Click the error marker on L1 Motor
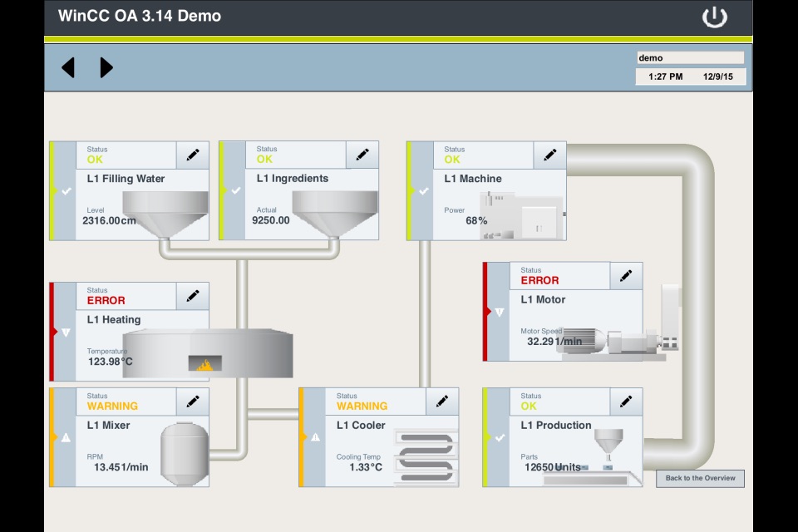Viewport: 798px width, 532px height. [500, 312]
